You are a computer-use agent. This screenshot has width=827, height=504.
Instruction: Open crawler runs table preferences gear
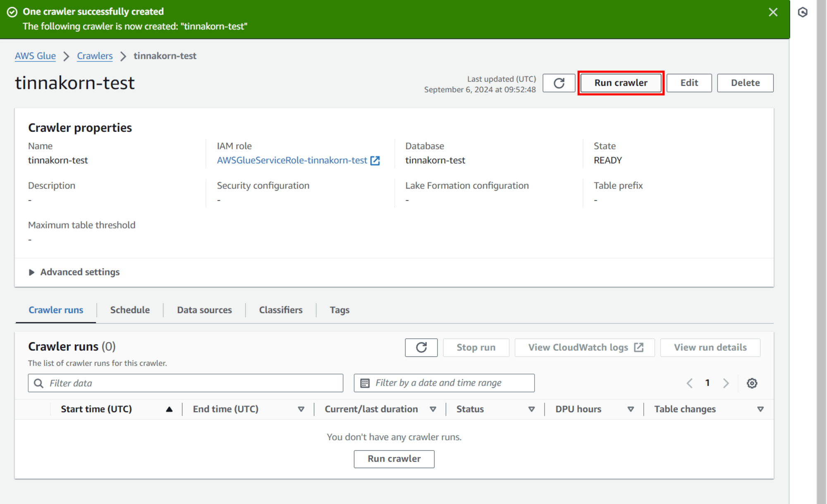pos(752,383)
